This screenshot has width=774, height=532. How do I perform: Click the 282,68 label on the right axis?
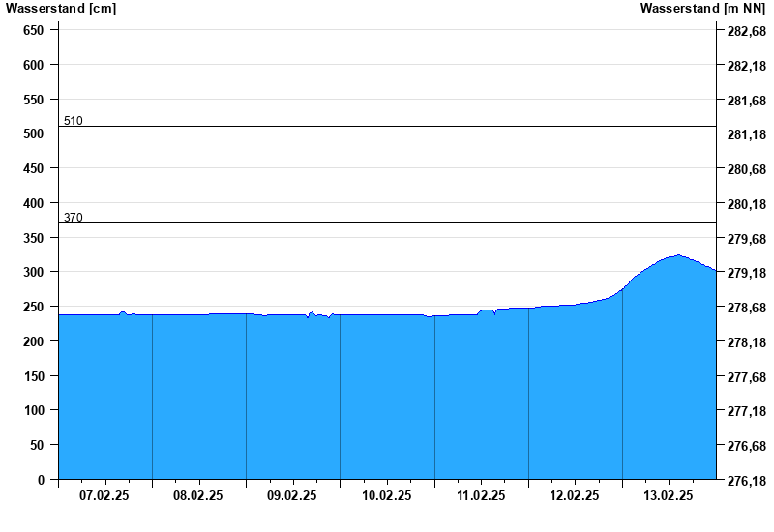coord(747,31)
